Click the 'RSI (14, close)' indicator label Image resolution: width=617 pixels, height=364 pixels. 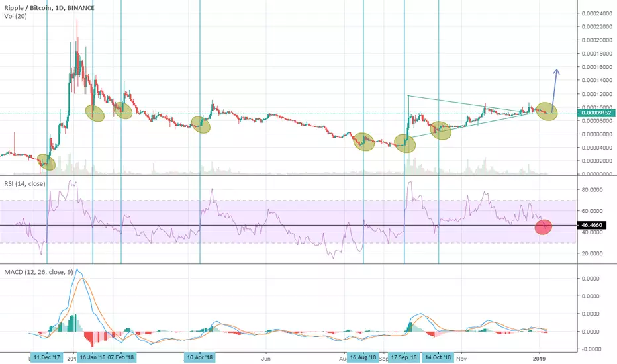click(24, 184)
